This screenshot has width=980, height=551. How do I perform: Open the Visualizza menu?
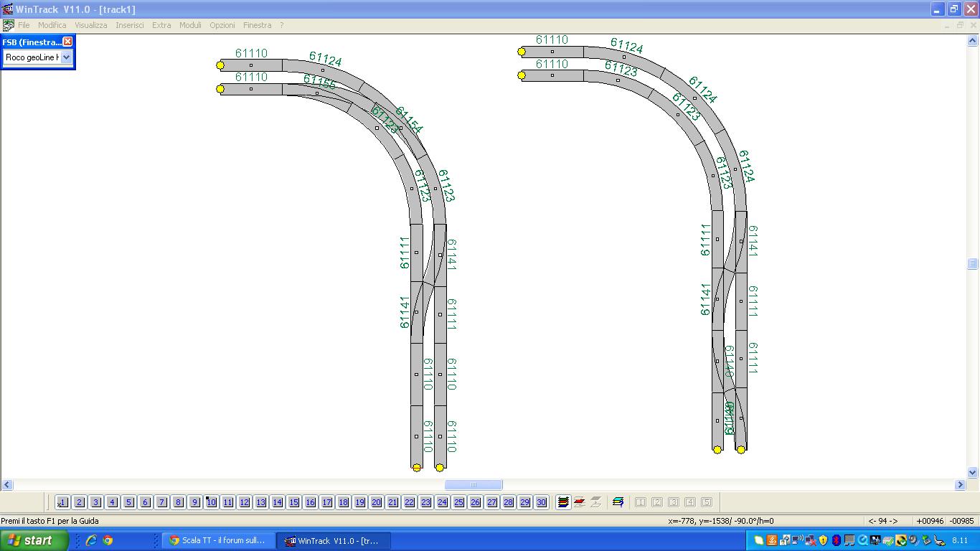(x=91, y=25)
